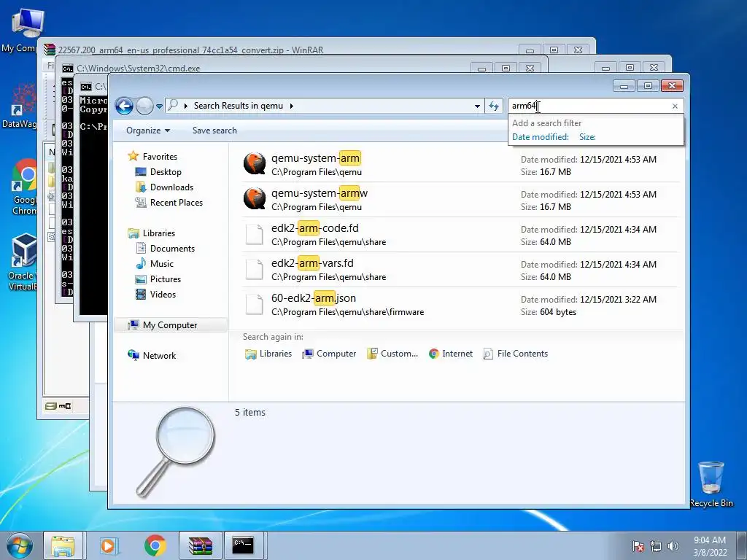This screenshot has height=560, width=747.
Task: Select Favorites in the navigation pane
Action: coord(160,157)
